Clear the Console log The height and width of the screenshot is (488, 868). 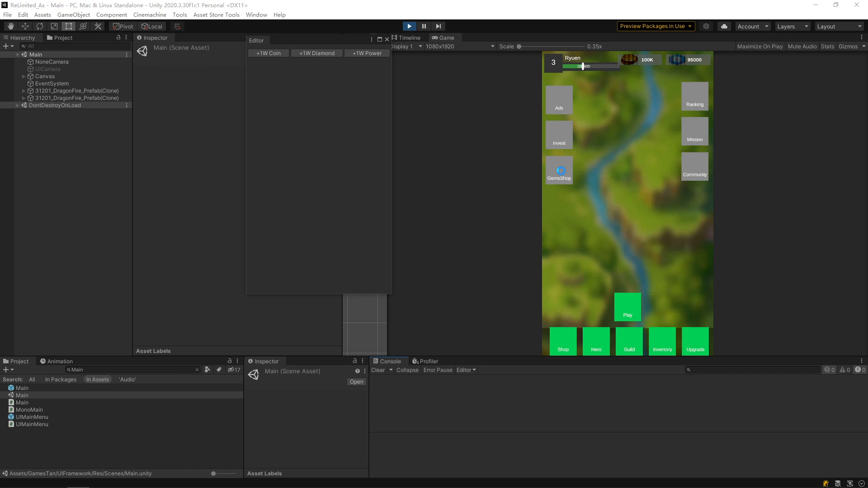pyautogui.click(x=378, y=370)
